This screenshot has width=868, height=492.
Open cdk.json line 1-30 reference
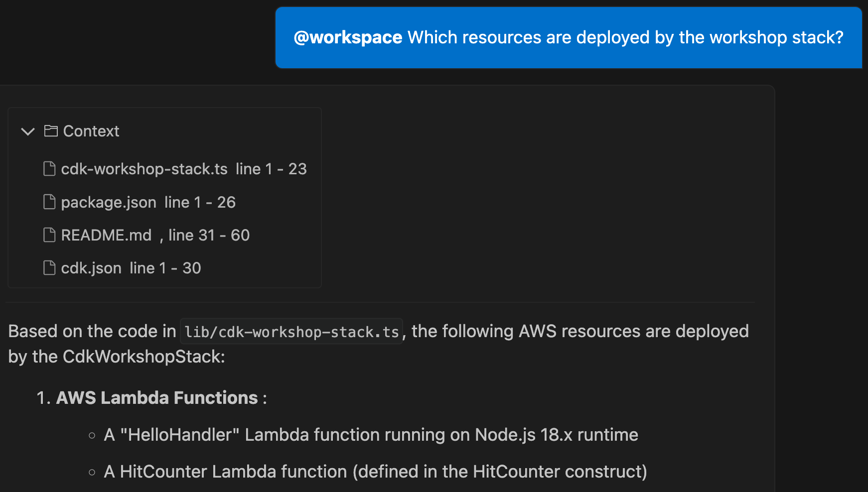pyautogui.click(x=131, y=267)
